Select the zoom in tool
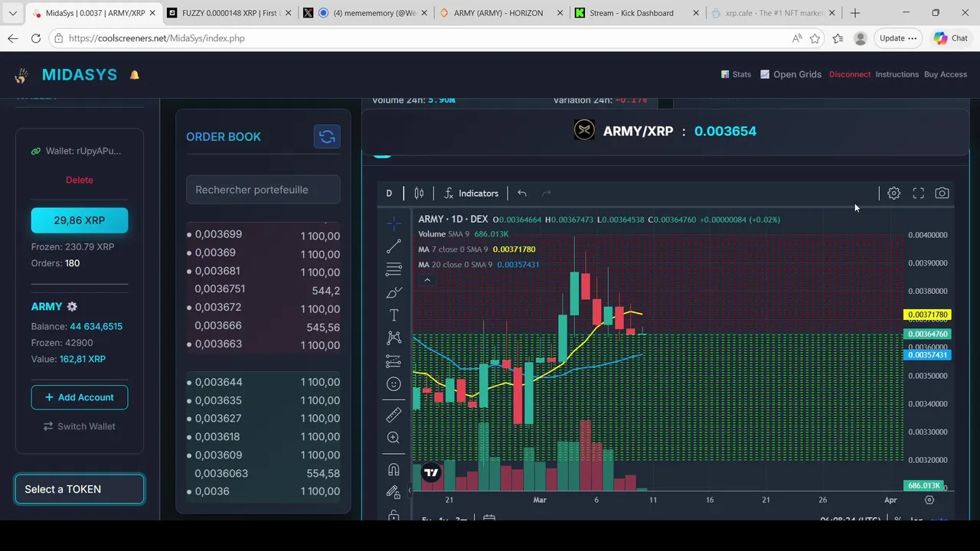Viewport: 980px width, 551px height. [394, 438]
